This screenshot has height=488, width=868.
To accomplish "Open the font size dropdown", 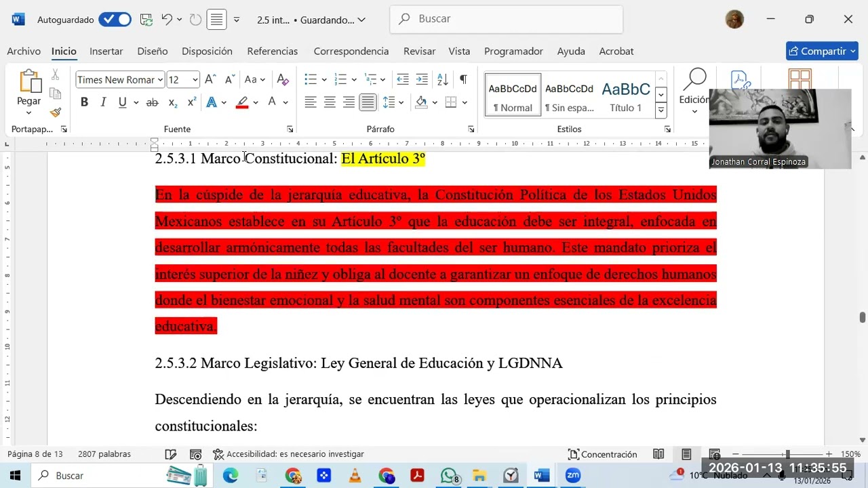I will coord(195,80).
